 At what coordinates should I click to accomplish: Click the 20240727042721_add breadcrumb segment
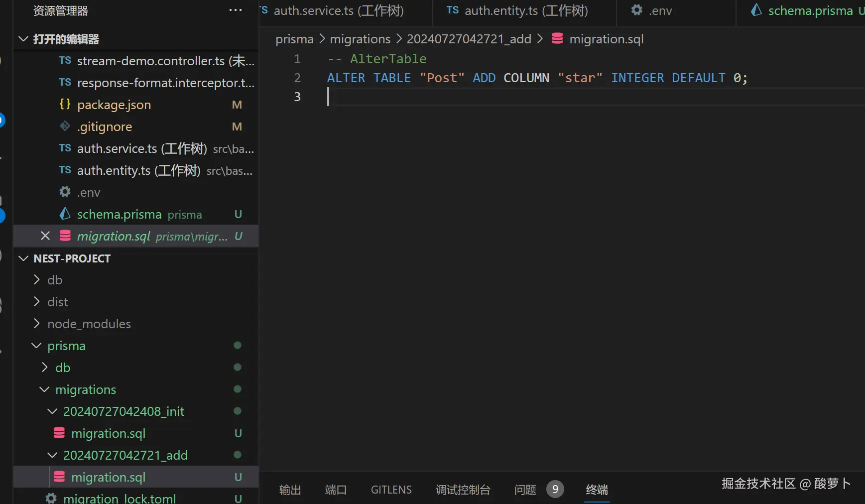pos(469,39)
